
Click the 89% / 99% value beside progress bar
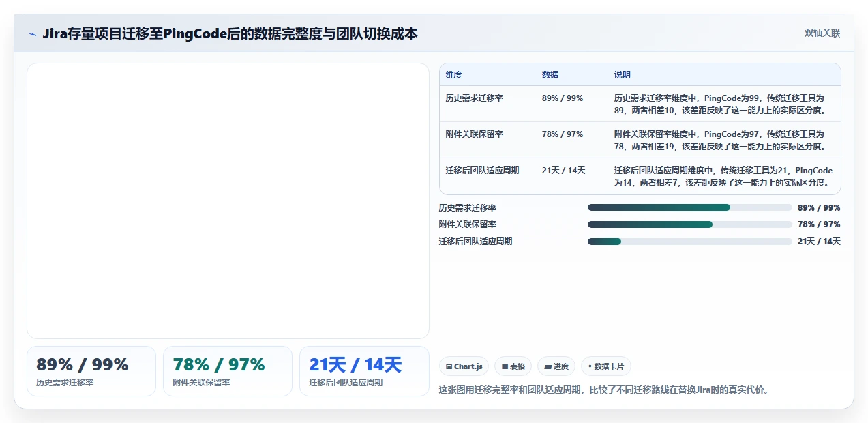[x=819, y=207]
